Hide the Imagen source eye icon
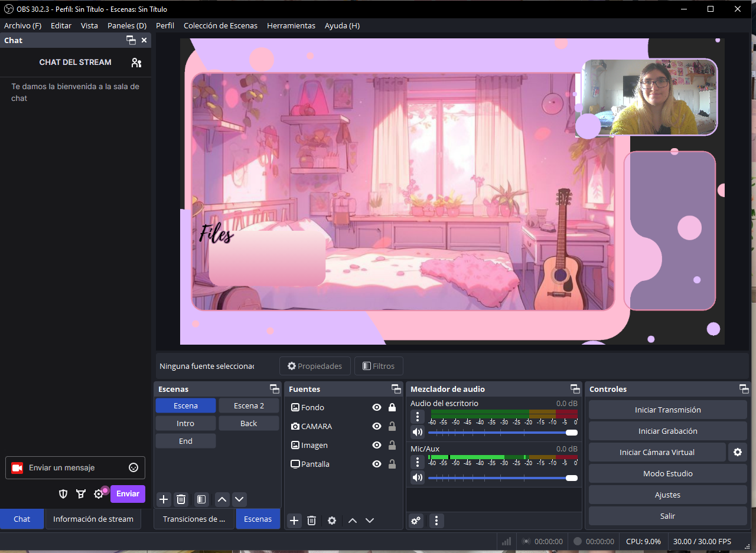The width and height of the screenshot is (756, 553). (x=377, y=445)
